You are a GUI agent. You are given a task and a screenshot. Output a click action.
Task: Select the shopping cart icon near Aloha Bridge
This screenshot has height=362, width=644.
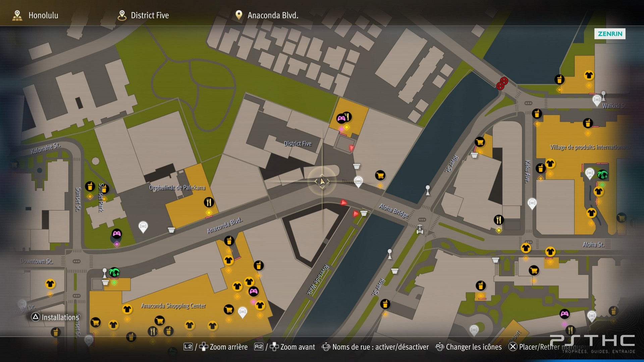coord(380,175)
